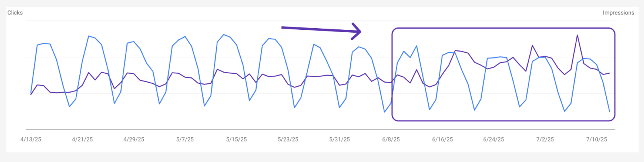Click the tail end of the purple arrow
The image size is (644, 162).
(x=283, y=27)
